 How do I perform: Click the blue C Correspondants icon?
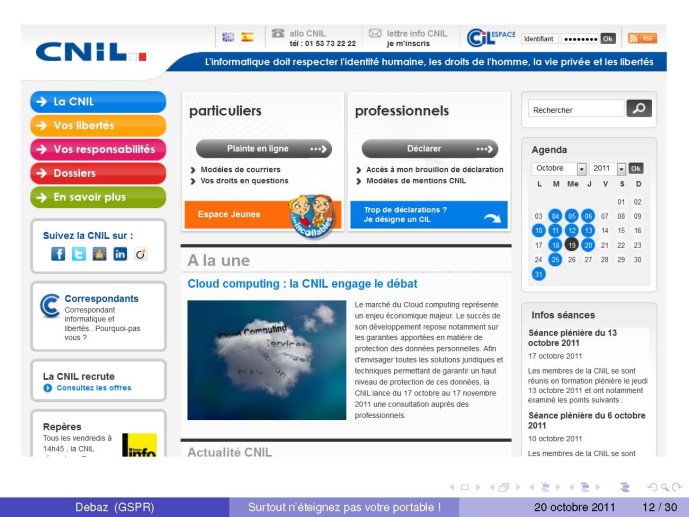50,305
